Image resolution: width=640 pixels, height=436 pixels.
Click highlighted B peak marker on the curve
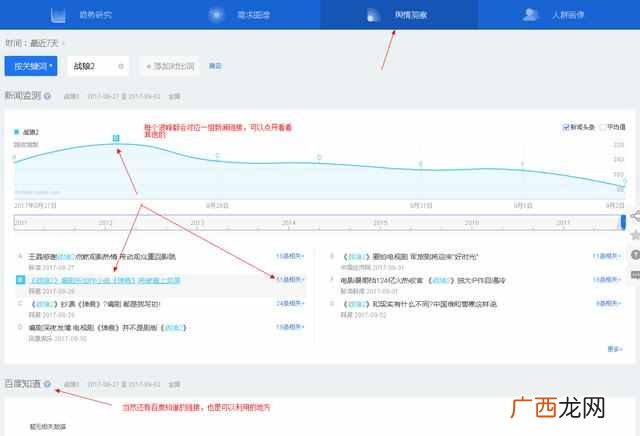116,138
